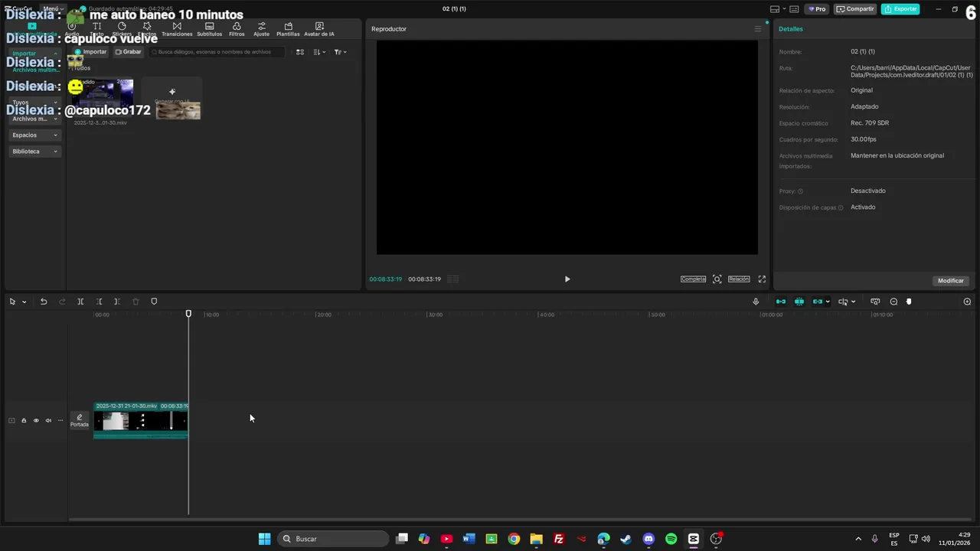
Task: Click the Compartir share button
Action: click(x=855, y=9)
